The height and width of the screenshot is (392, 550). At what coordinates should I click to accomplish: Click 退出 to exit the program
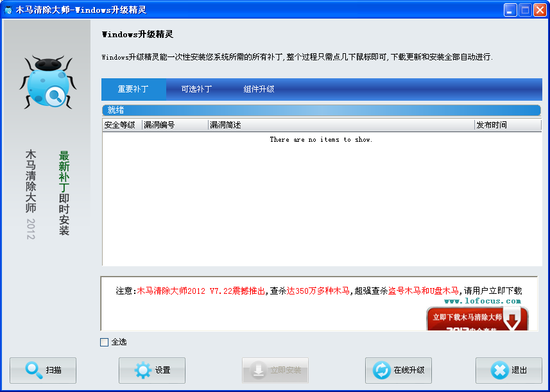click(509, 370)
